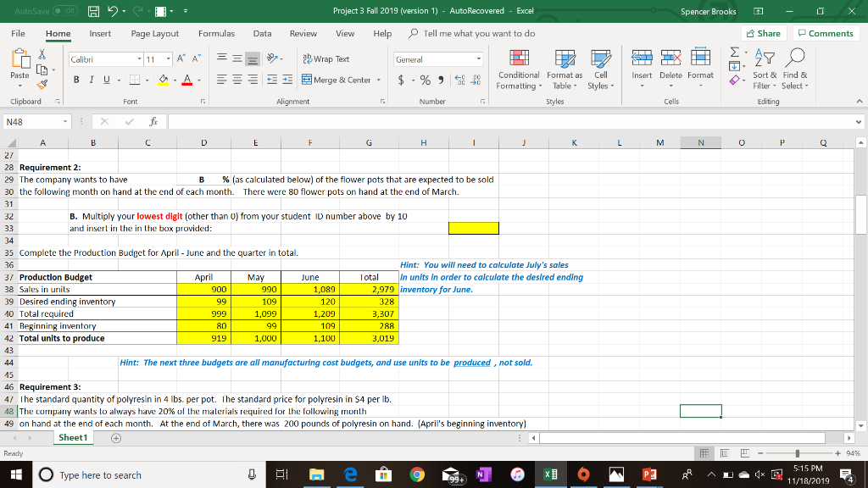Click AutoSum sigma icon
Screen dimensions: 868x488
coord(734,53)
